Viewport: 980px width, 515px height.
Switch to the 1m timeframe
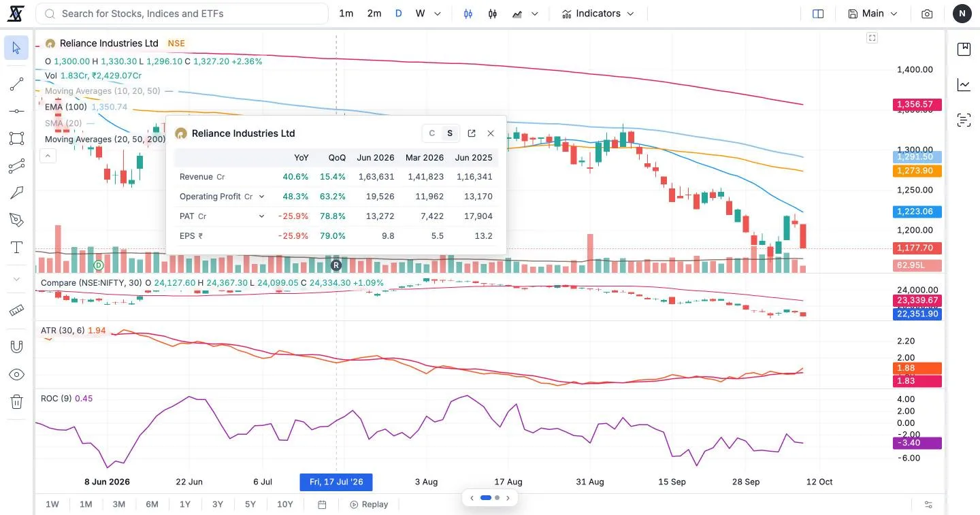click(346, 14)
